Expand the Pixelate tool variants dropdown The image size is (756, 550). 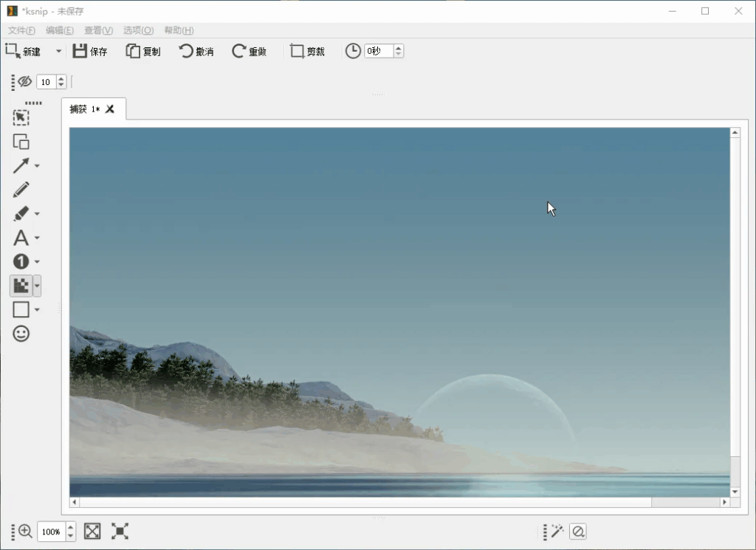pos(37,286)
